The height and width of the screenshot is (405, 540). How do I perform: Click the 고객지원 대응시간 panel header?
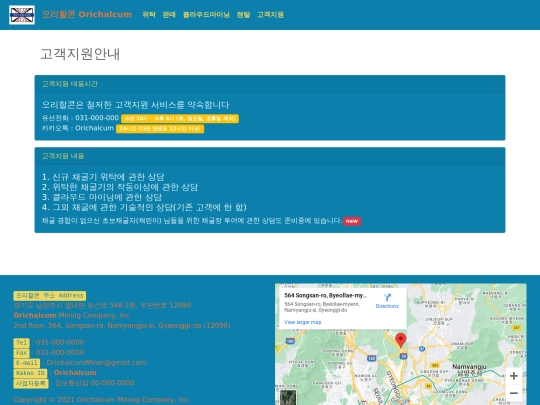(270, 84)
